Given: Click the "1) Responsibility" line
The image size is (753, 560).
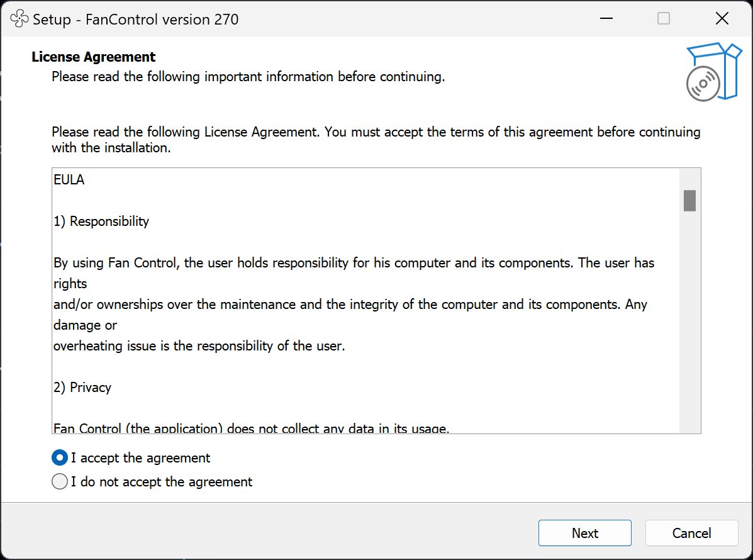Looking at the screenshot, I should pyautogui.click(x=101, y=221).
